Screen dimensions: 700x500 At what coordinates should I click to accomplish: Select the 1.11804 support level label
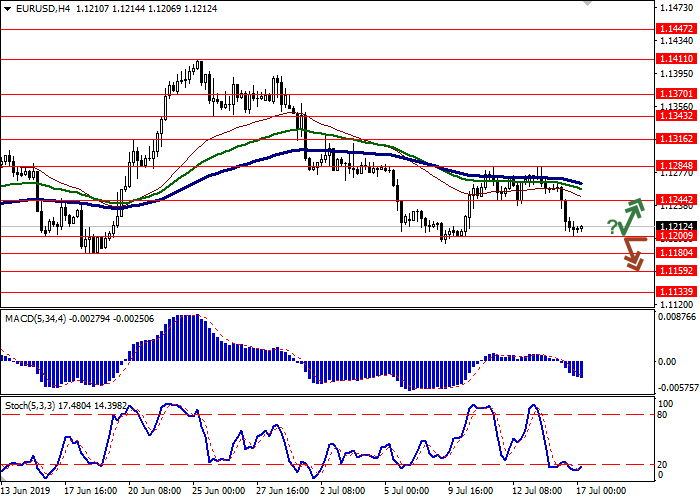[677, 254]
